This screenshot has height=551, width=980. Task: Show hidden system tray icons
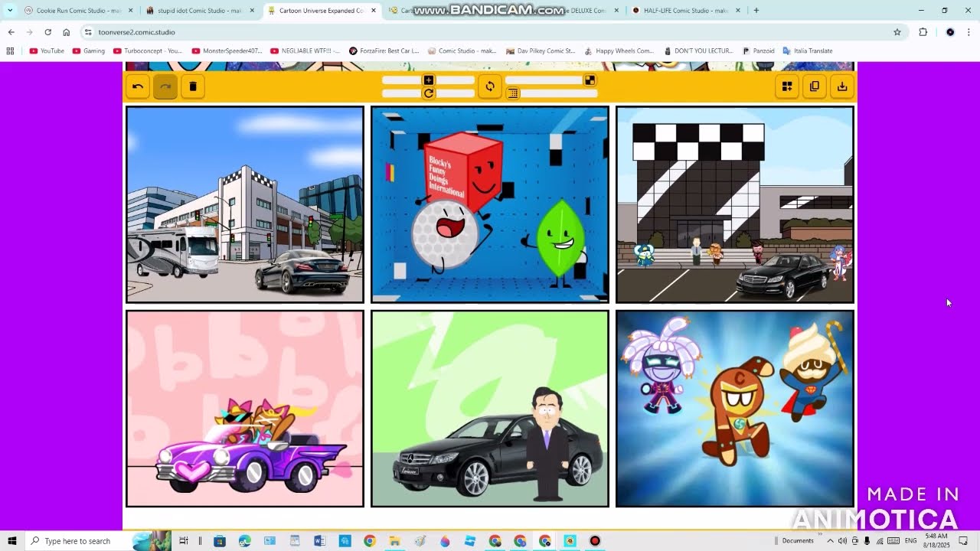pos(830,541)
